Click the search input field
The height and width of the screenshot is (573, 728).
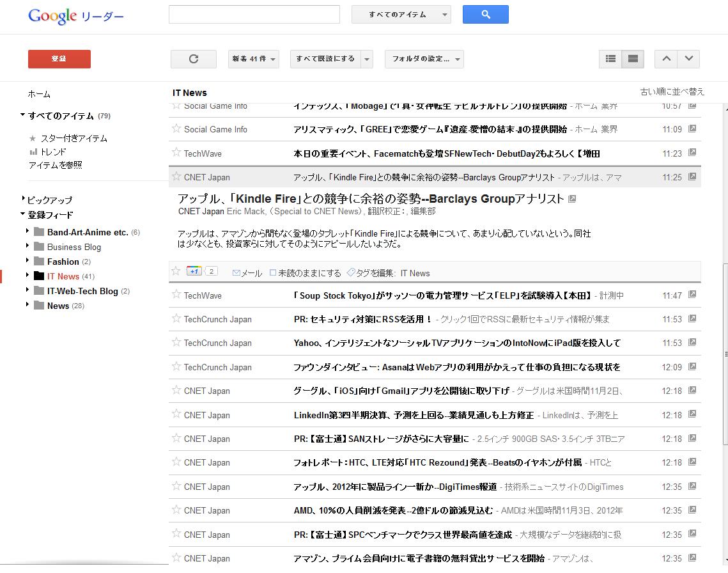click(254, 15)
